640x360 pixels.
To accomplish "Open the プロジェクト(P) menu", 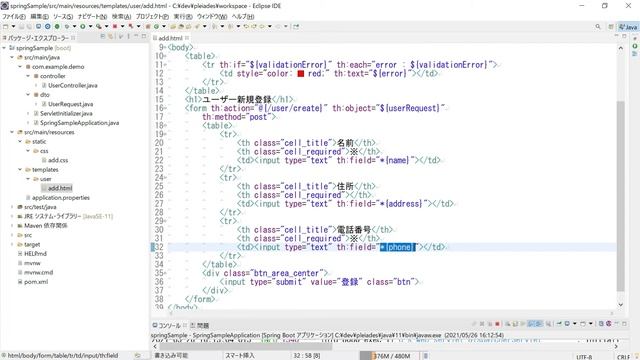I will point(152,16).
